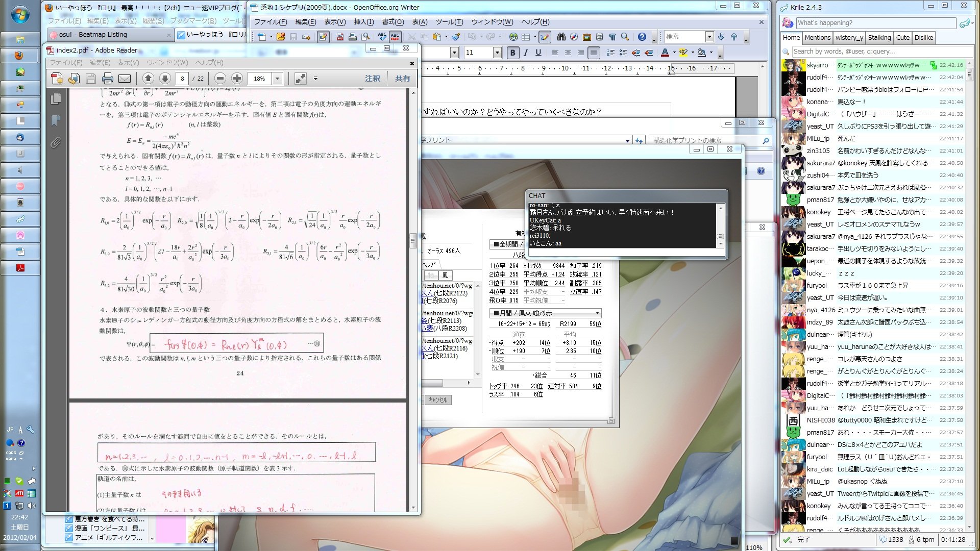Click search next down arrow in Writer

(x=721, y=37)
